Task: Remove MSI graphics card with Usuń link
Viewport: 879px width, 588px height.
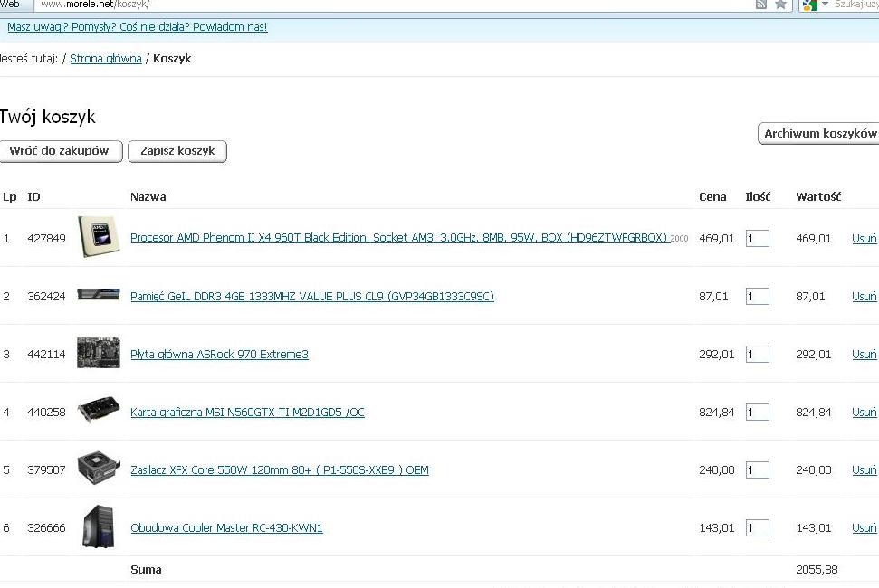Action: [864, 413]
